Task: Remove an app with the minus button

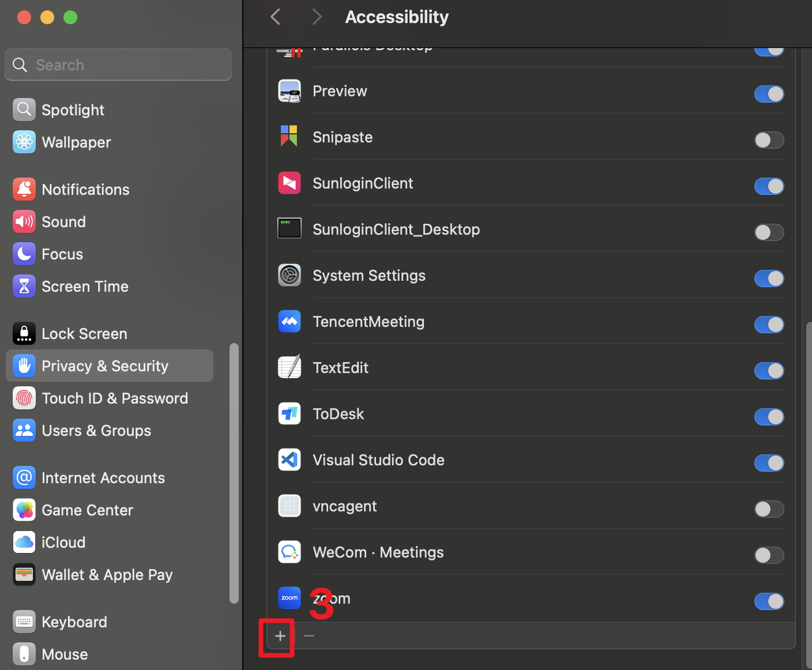Action: click(309, 635)
